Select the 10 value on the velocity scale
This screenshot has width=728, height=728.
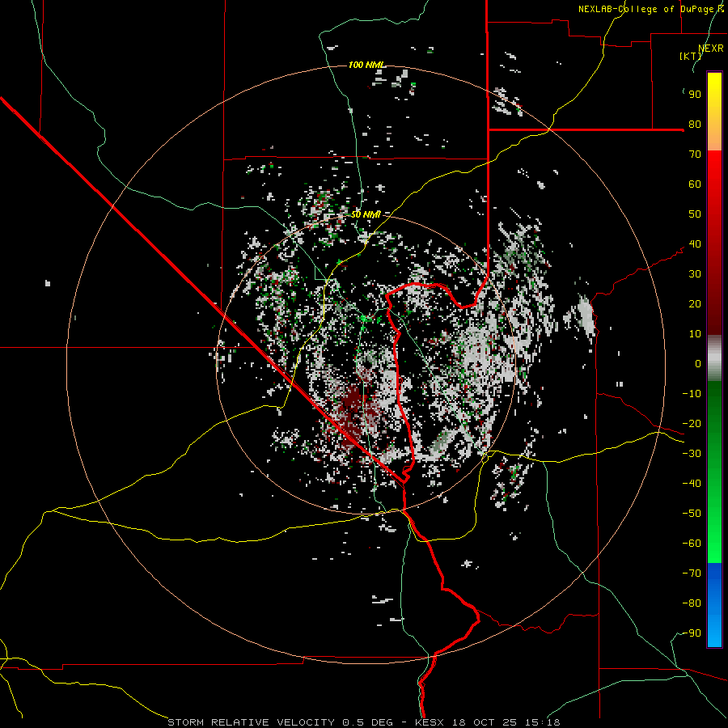[x=695, y=334]
